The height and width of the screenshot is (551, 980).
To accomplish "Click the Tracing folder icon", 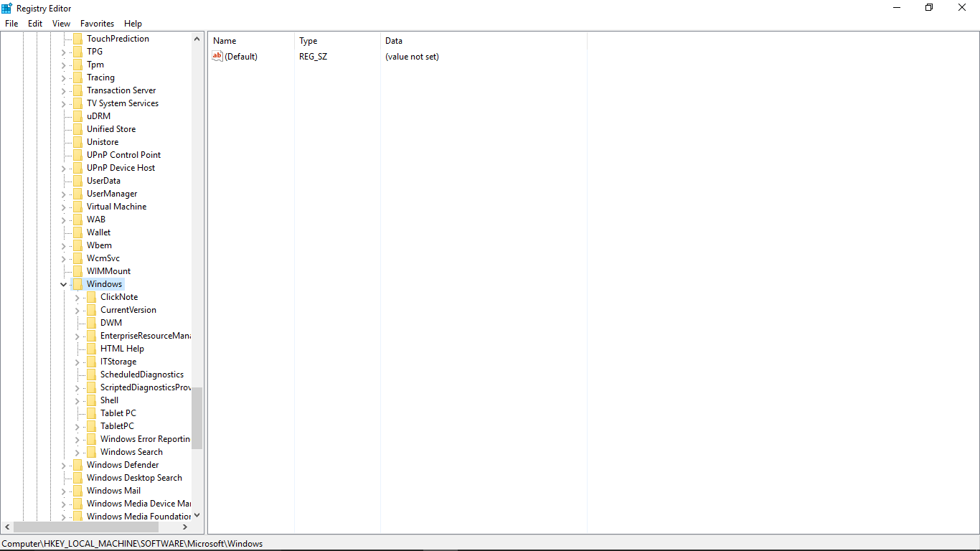I will click(x=77, y=77).
